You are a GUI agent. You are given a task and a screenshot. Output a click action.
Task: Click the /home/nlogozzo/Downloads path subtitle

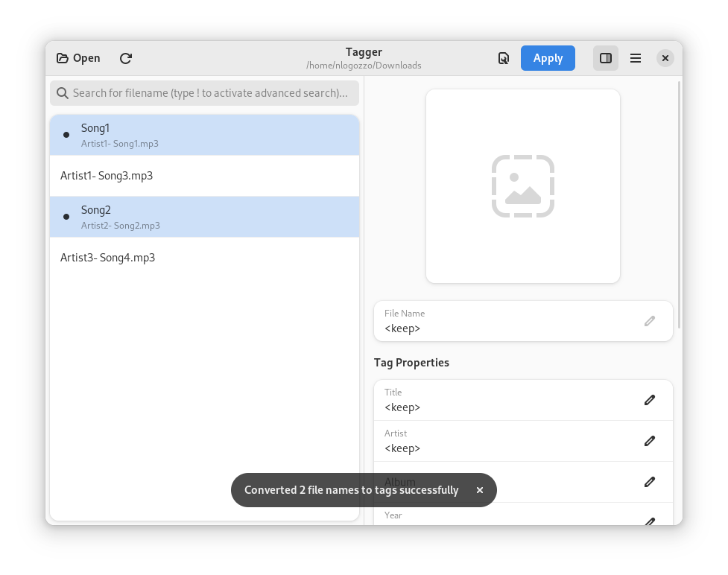[364, 66]
